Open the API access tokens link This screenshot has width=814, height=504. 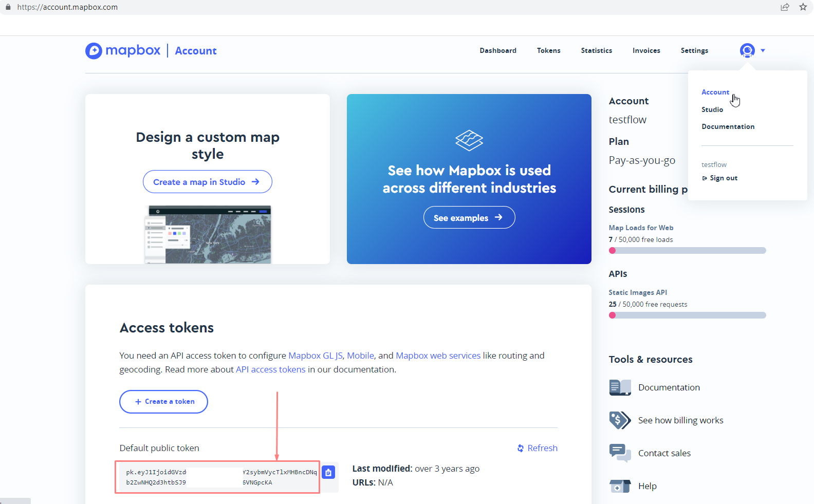270,369
